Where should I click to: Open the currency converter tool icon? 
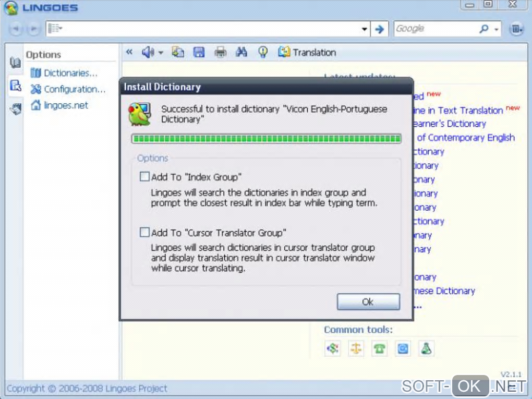coord(333,348)
